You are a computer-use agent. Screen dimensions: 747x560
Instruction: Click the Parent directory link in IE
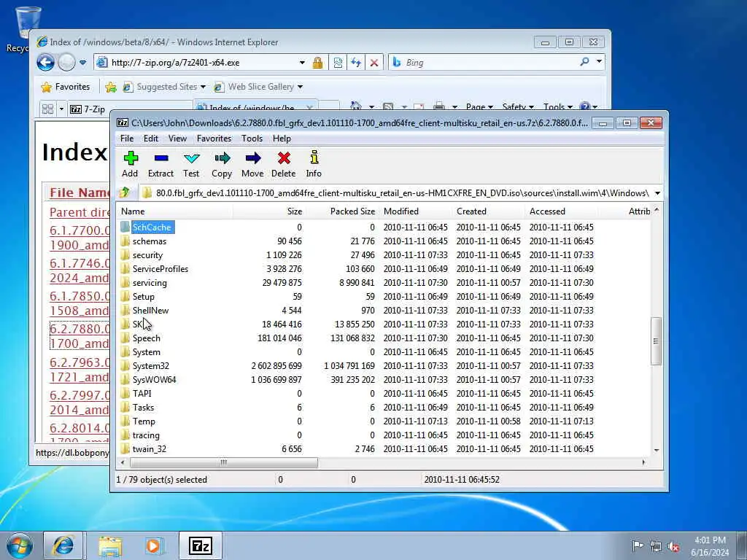click(79, 212)
